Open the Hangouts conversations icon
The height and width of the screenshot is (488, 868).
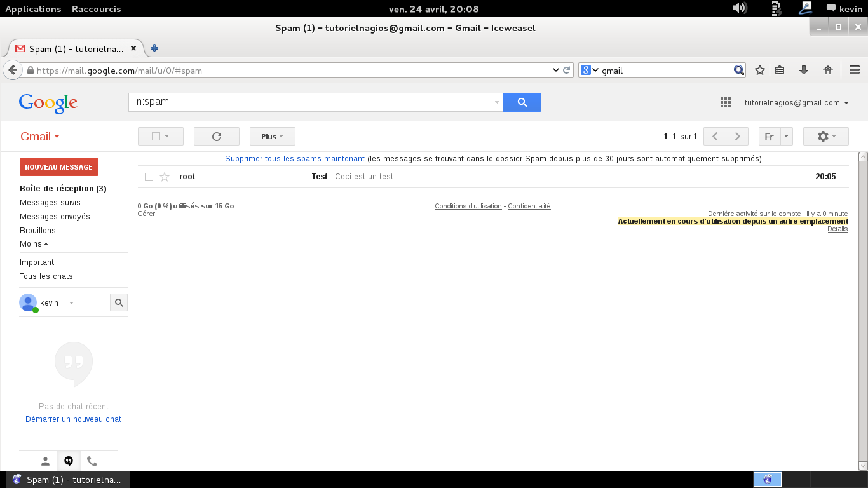[x=69, y=461]
